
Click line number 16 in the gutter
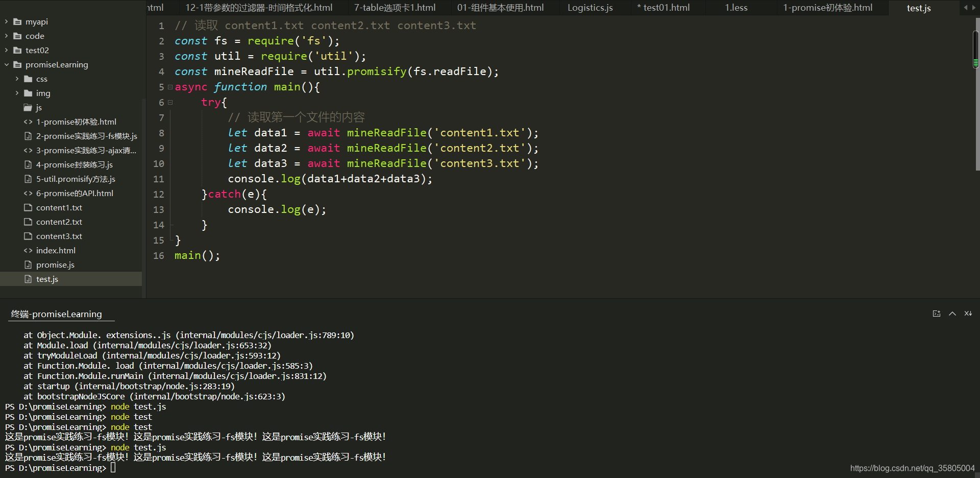pos(159,255)
